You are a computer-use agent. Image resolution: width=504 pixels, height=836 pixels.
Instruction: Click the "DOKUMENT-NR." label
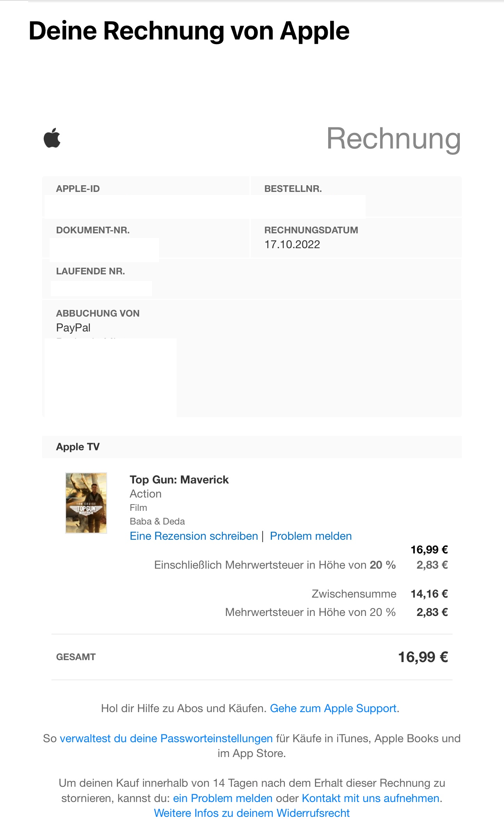click(x=93, y=230)
